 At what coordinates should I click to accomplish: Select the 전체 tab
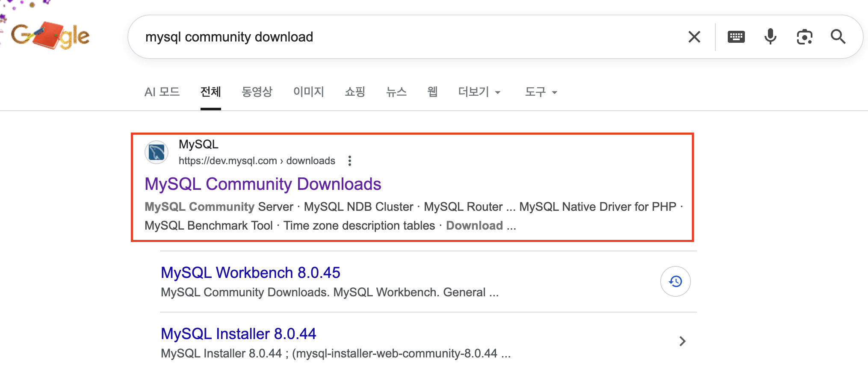tap(211, 92)
